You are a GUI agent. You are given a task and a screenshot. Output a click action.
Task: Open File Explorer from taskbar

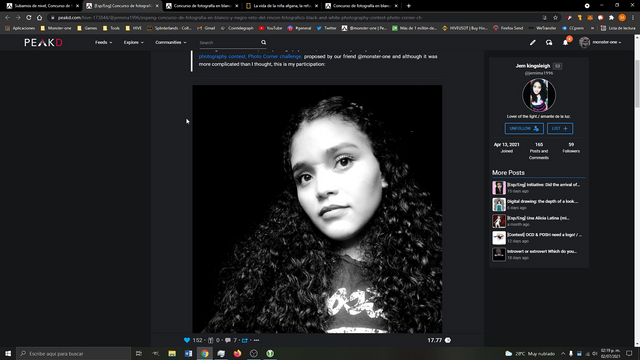pyautogui.click(x=172, y=353)
